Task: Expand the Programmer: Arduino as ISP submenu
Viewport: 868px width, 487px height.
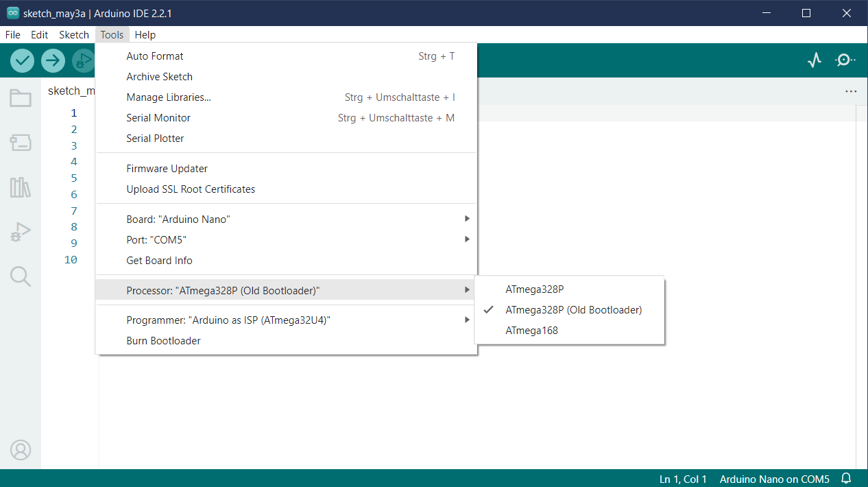Action: coord(286,320)
